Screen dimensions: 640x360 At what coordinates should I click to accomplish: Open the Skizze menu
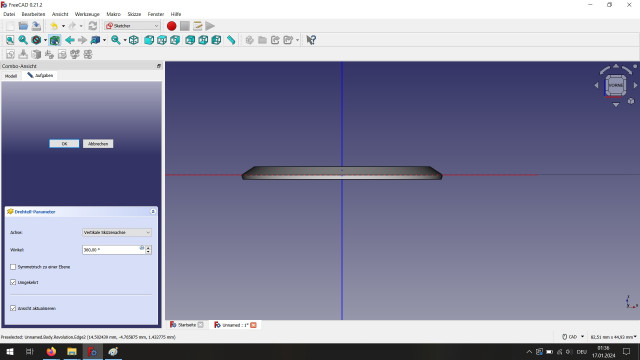coord(134,14)
